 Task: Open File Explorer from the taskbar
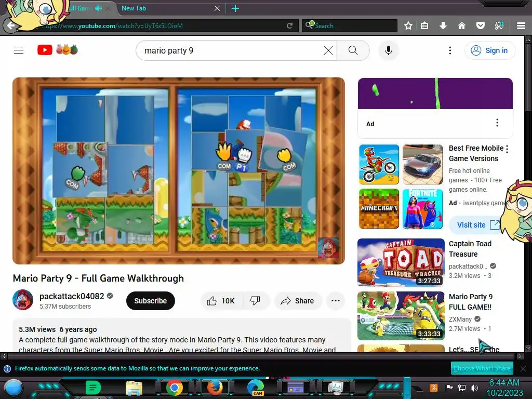134,388
